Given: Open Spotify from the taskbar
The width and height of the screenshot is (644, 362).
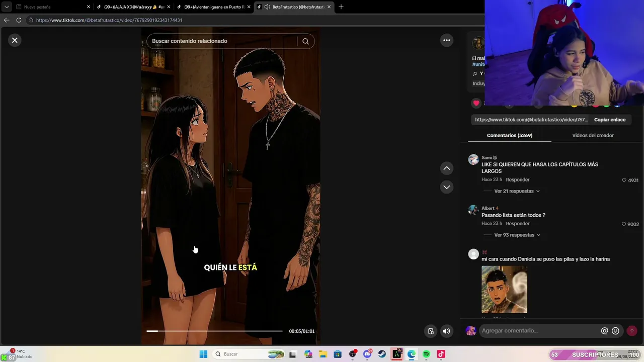Looking at the screenshot, I should [x=427, y=354].
